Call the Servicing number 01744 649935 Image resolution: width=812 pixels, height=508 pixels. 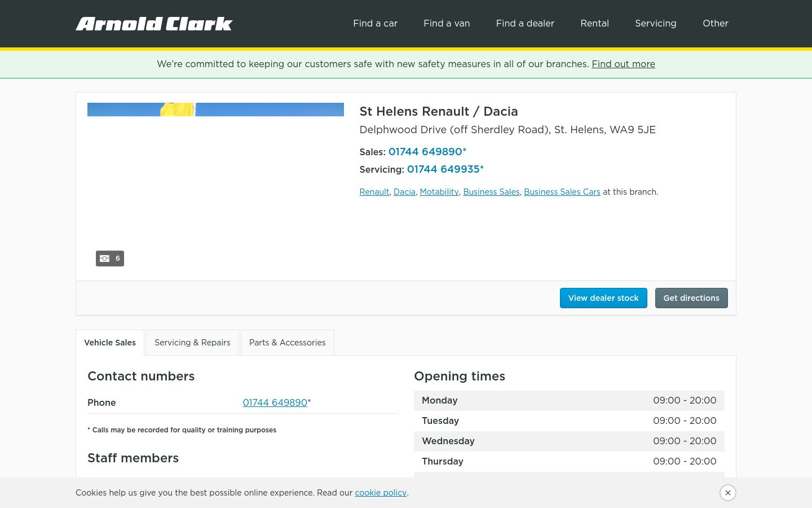pyautogui.click(x=445, y=169)
